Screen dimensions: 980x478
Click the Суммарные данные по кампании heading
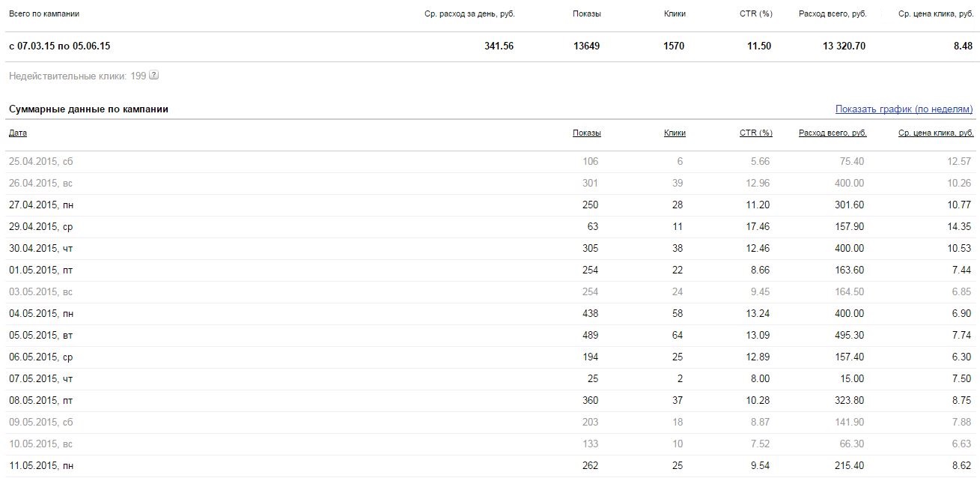pos(88,109)
